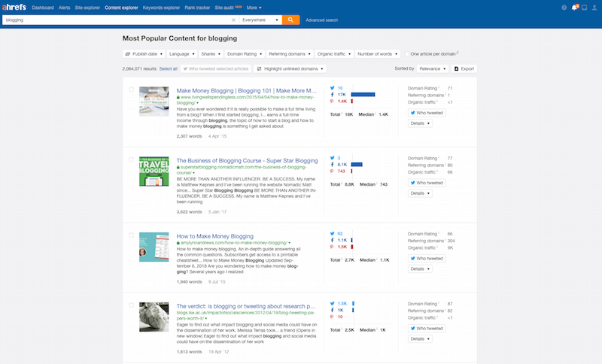Click Select all link

(168, 68)
